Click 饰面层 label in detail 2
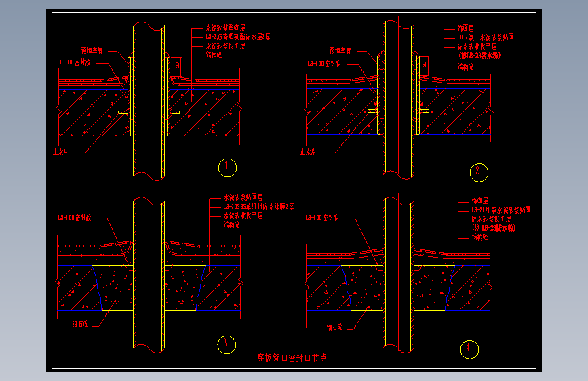 click(465, 28)
